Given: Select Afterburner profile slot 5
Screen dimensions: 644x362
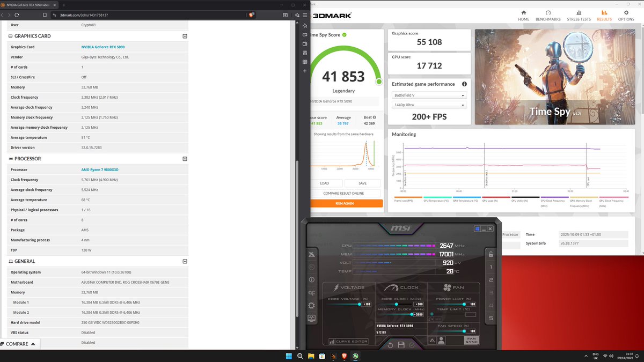Looking at the screenshot, I should 491,319.
